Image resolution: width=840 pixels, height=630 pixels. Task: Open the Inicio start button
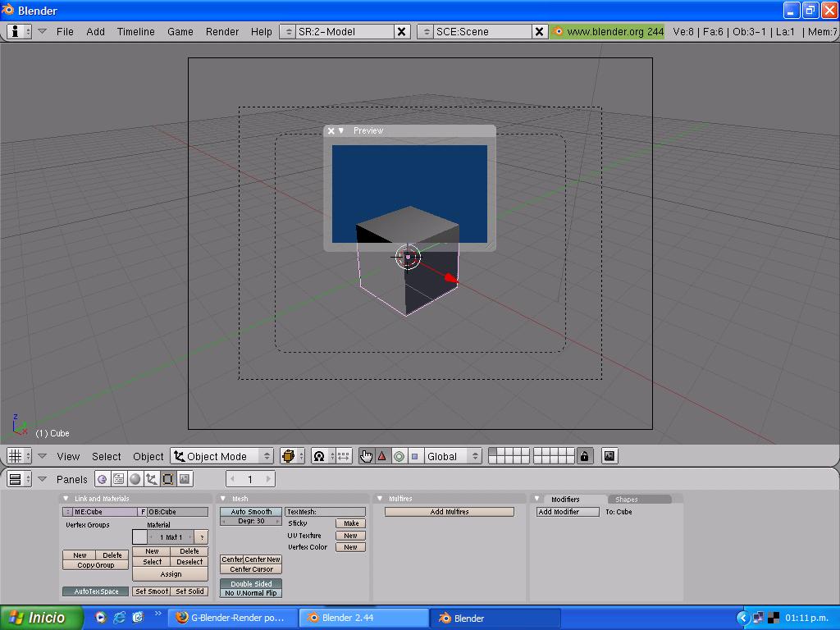[42, 618]
